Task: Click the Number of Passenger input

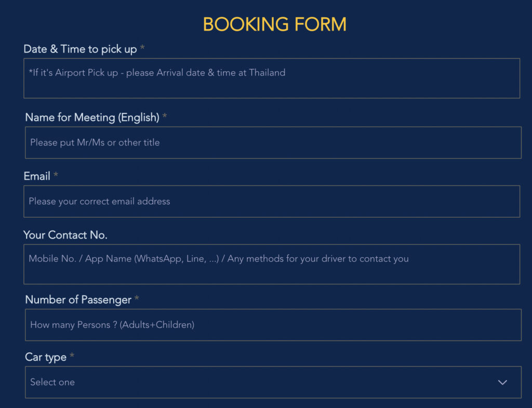Action: [273, 325]
